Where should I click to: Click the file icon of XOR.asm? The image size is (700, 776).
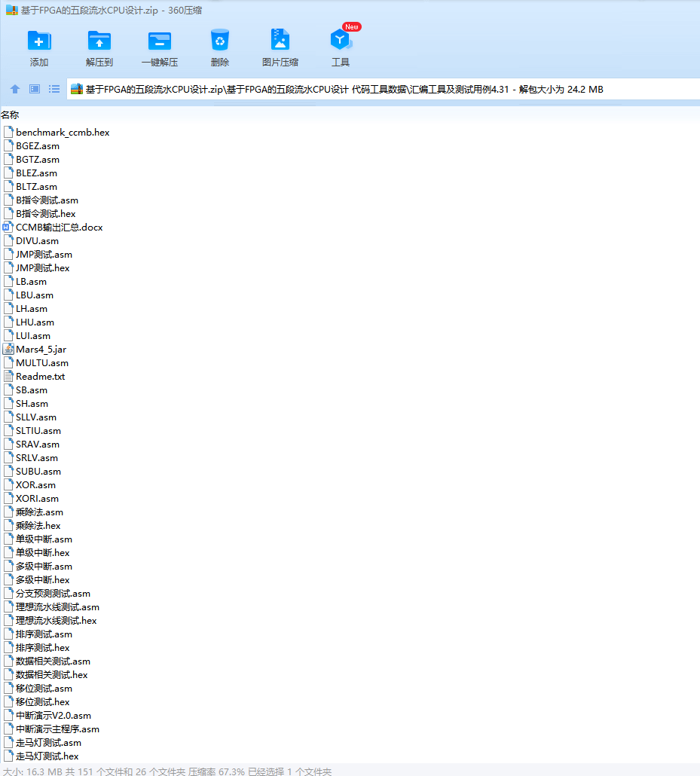click(x=8, y=485)
